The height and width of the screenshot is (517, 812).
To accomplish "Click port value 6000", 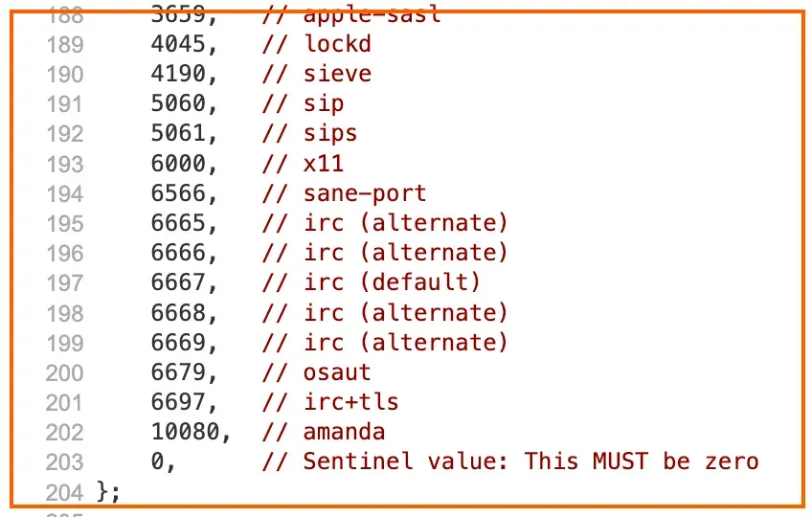I will click(179, 164).
